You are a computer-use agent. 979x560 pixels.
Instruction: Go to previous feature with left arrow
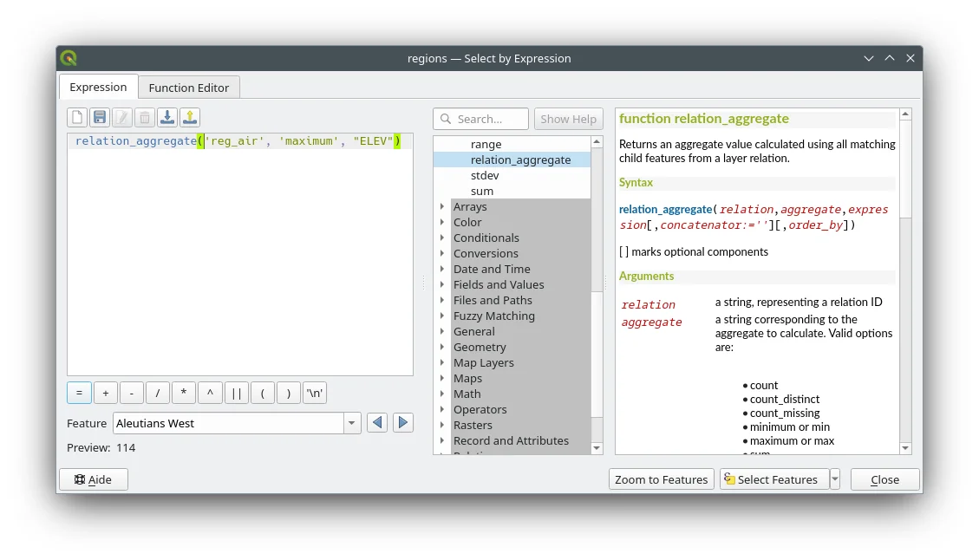pyautogui.click(x=376, y=423)
